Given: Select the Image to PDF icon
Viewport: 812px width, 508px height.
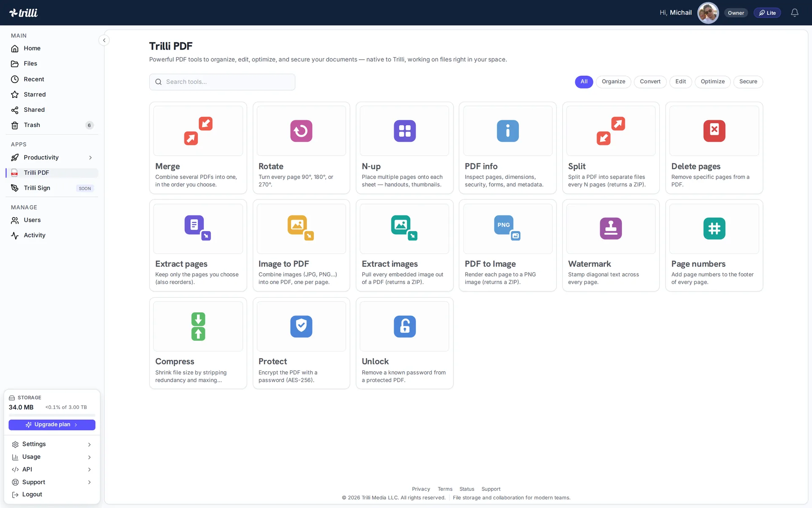Looking at the screenshot, I should (301, 228).
